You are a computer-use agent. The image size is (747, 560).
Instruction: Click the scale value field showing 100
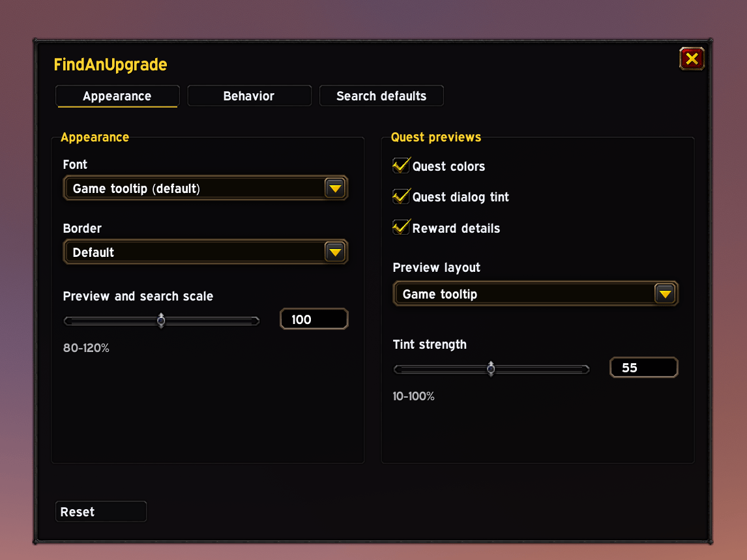point(314,319)
